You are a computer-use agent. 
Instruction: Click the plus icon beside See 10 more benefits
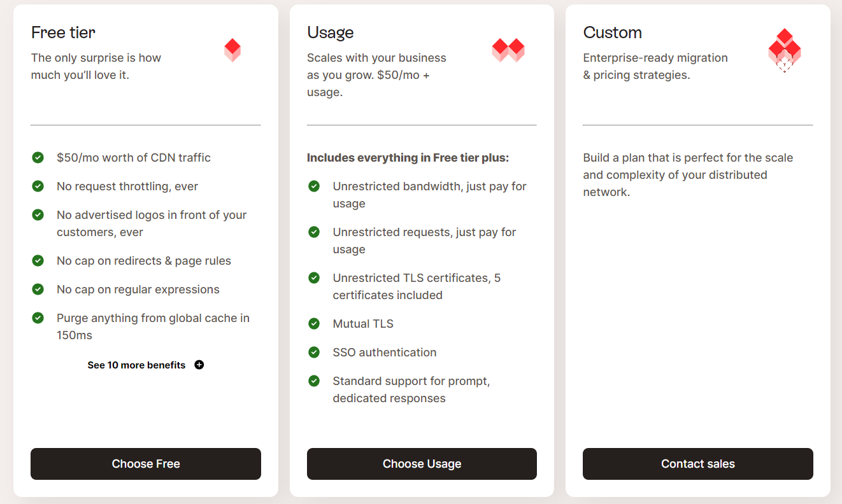coord(199,365)
